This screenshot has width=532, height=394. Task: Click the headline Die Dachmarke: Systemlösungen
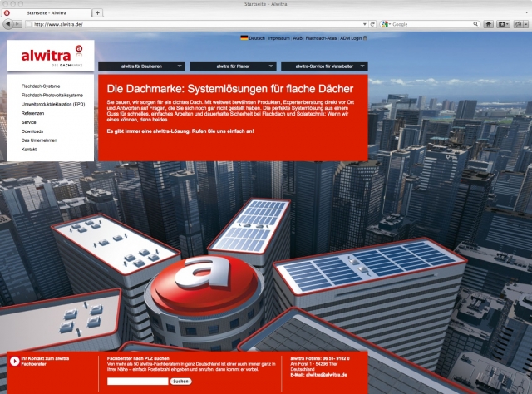[230, 89]
